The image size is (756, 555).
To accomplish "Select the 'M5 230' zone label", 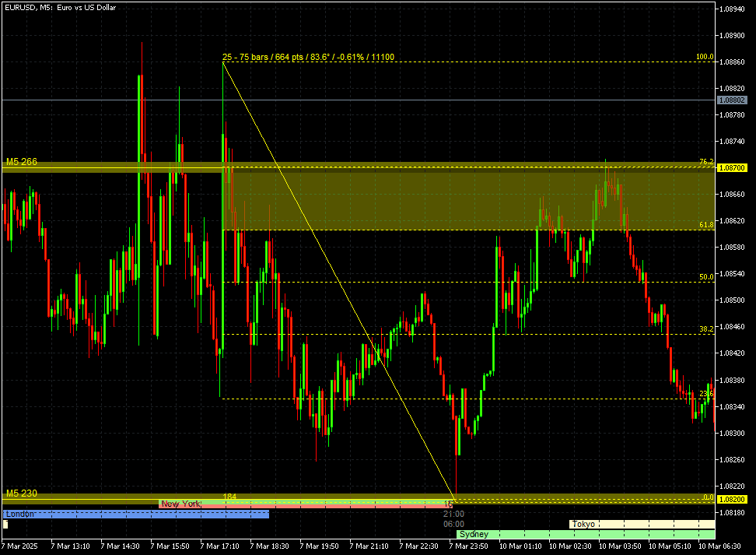I will point(22,494).
